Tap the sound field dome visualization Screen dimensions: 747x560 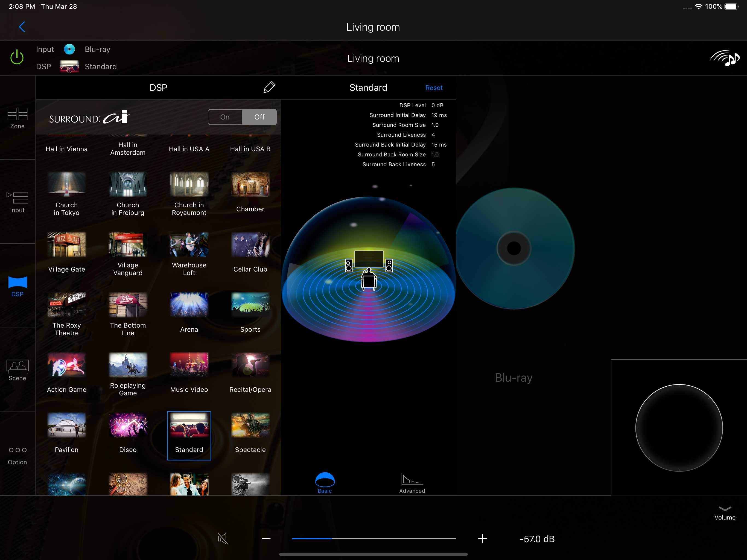tap(368, 269)
